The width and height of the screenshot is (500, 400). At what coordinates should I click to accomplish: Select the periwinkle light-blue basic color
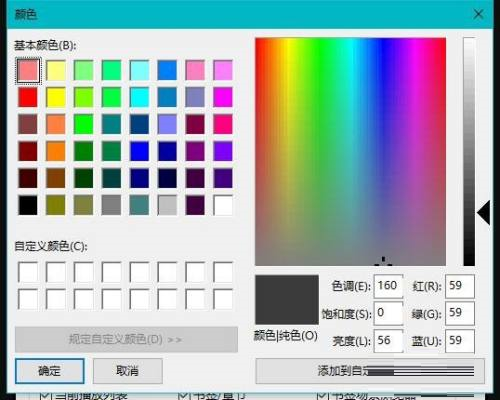click(167, 124)
